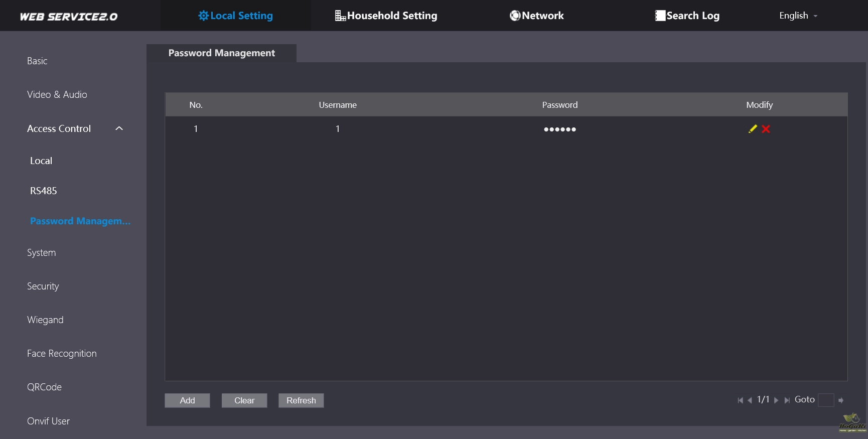
Task: Jump to last page of password list
Action: pos(787,400)
